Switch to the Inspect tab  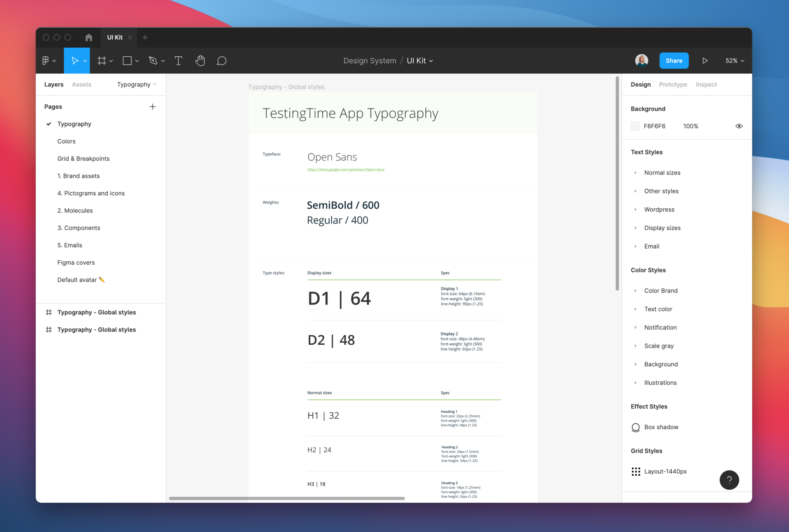pos(706,84)
